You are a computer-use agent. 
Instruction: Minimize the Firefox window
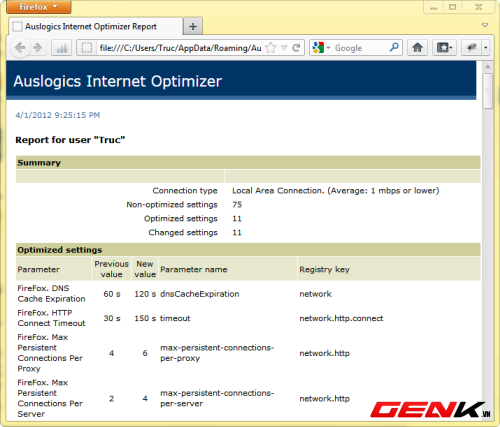point(433,7)
